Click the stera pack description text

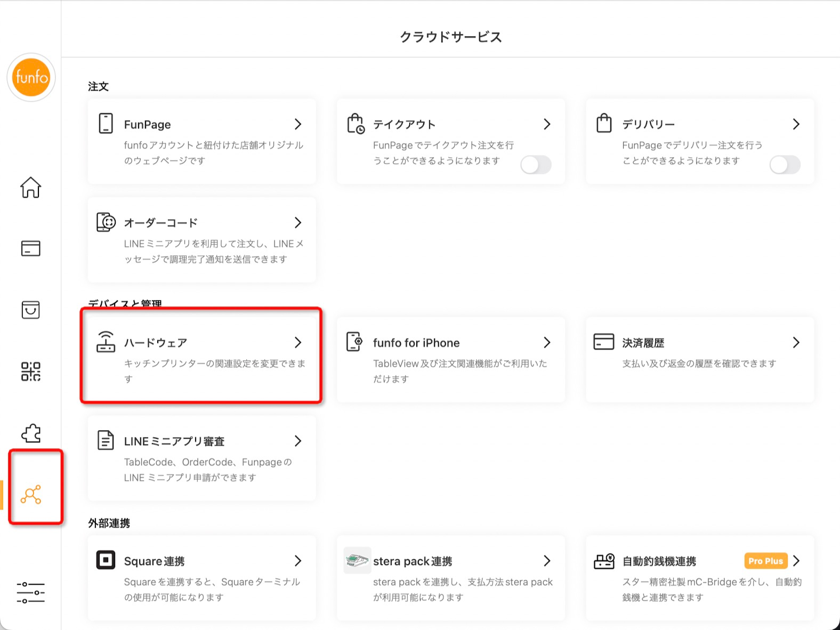point(463,589)
